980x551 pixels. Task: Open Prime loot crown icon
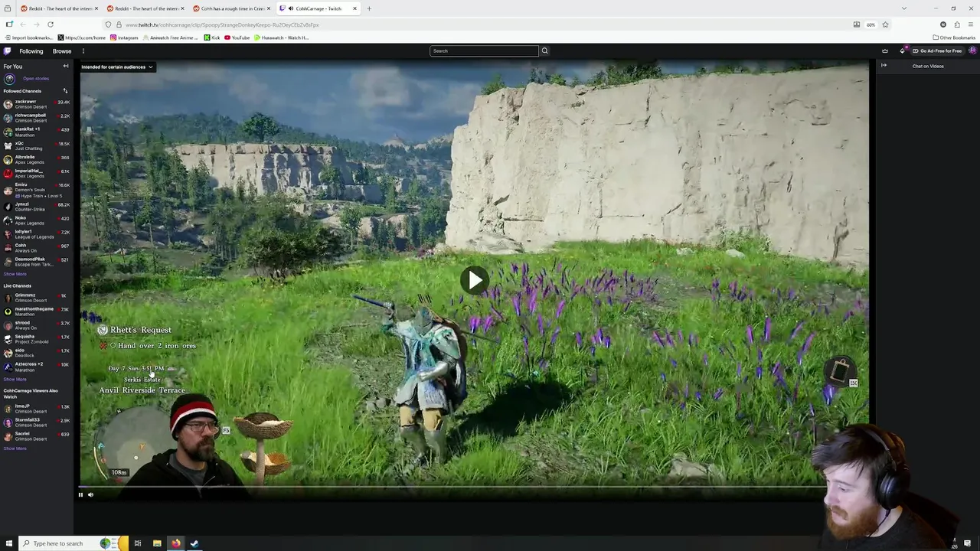pos(885,51)
